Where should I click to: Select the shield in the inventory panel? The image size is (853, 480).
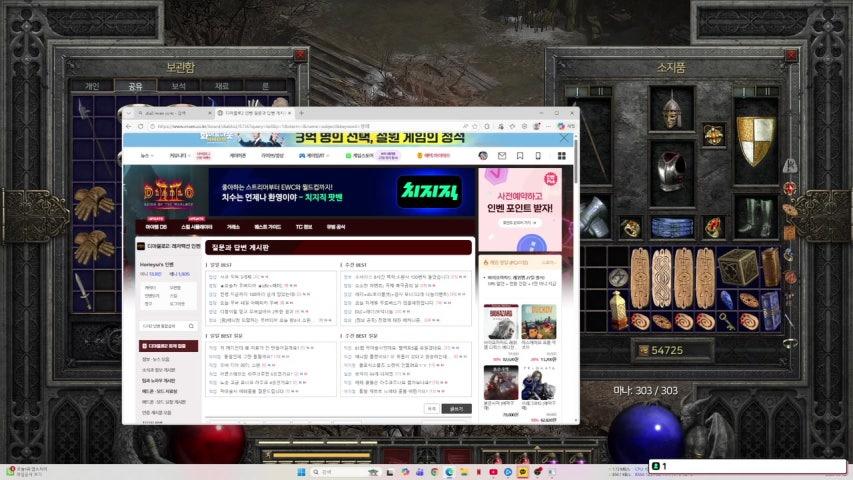755,140
